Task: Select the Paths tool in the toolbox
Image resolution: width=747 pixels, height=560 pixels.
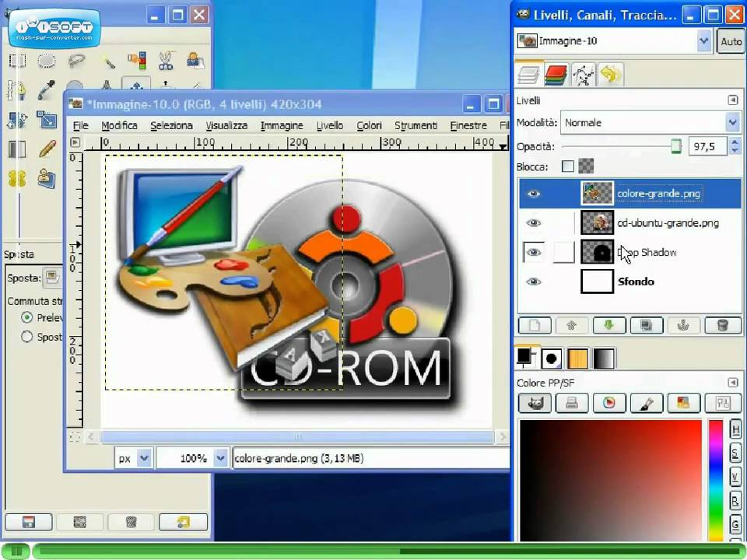Action: click(x=16, y=90)
